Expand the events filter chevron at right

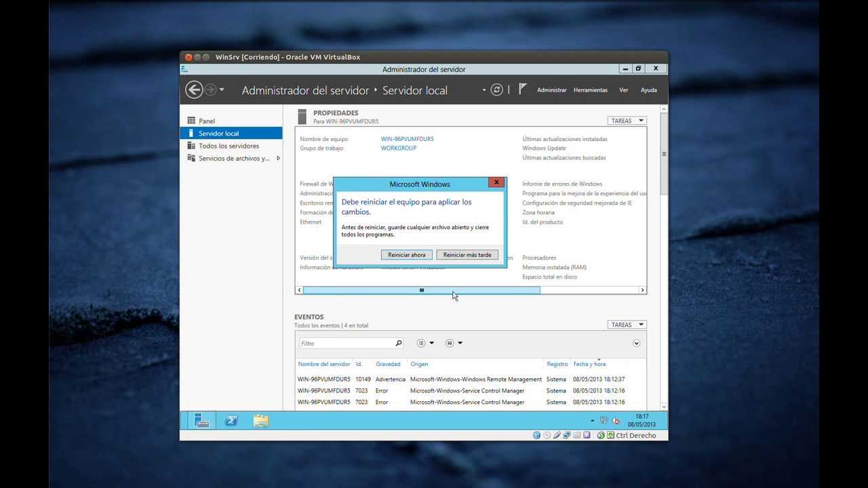[x=636, y=344]
